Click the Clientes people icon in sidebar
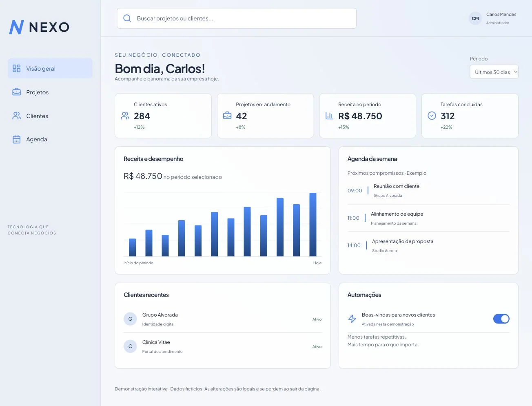Screen dimensions: 532x406 click(16, 116)
